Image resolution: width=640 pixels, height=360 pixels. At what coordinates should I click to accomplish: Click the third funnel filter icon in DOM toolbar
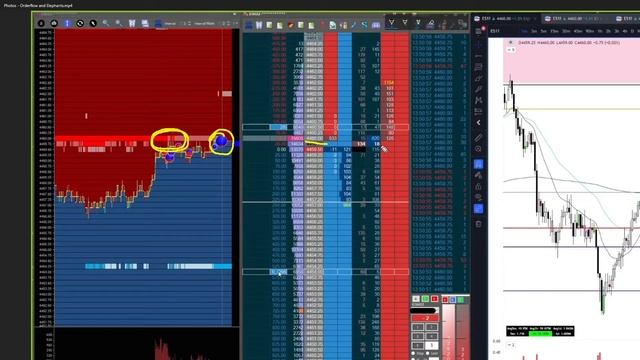pyautogui.click(x=418, y=22)
